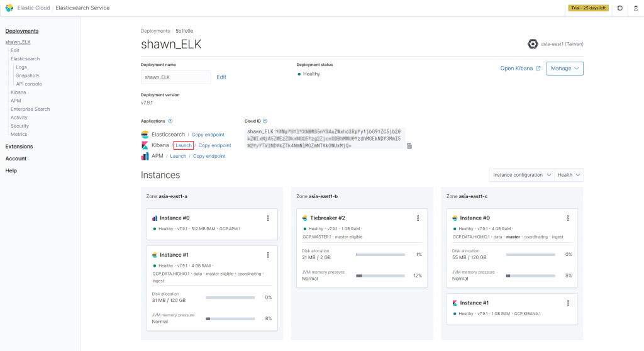Open the Applications help question icon
The image size is (644, 351).
(x=170, y=121)
